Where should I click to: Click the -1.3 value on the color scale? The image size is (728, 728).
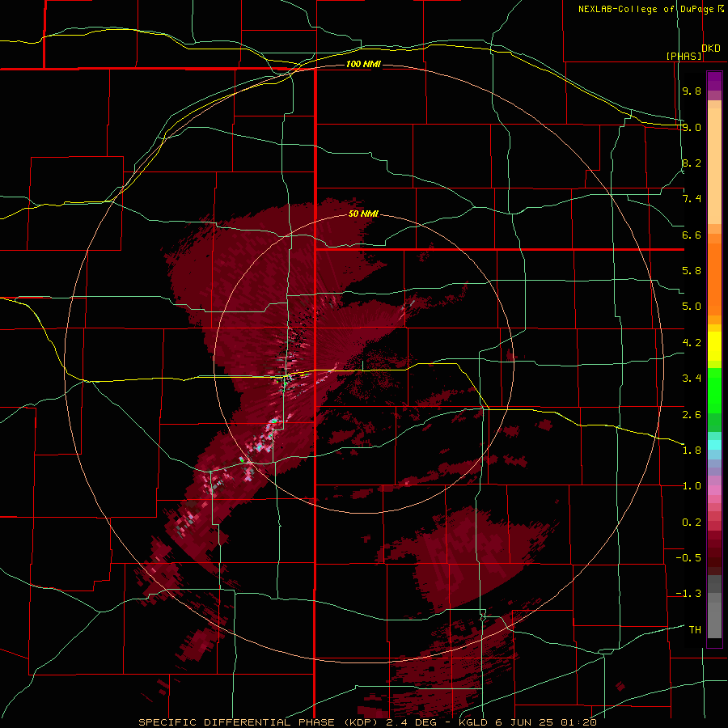688,594
